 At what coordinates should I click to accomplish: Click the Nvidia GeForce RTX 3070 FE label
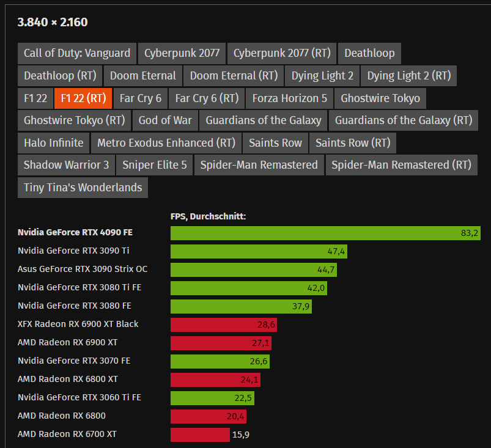(74, 361)
